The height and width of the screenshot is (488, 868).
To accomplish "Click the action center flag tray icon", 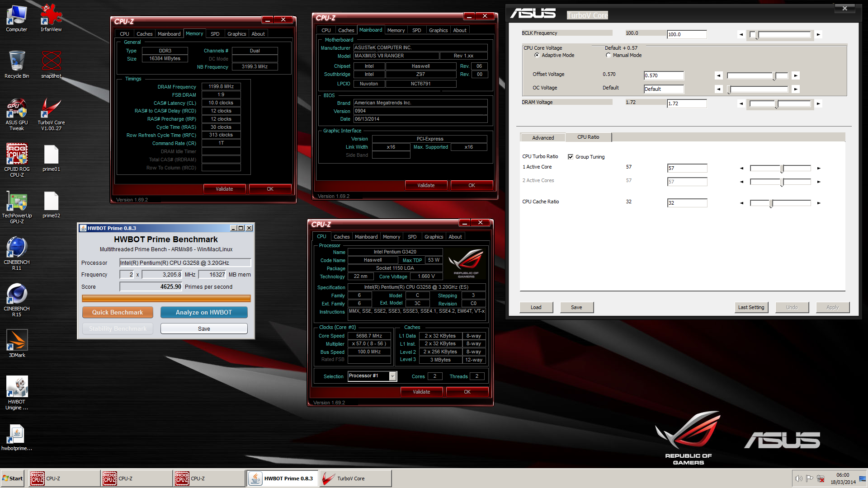I will pyautogui.click(x=810, y=479).
